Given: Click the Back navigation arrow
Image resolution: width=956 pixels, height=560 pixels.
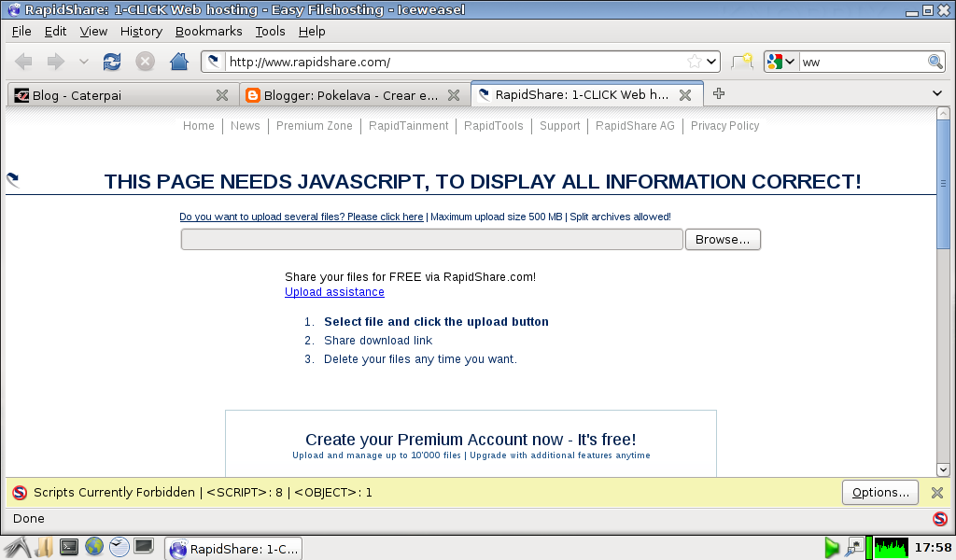Looking at the screenshot, I should pyautogui.click(x=23, y=62).
